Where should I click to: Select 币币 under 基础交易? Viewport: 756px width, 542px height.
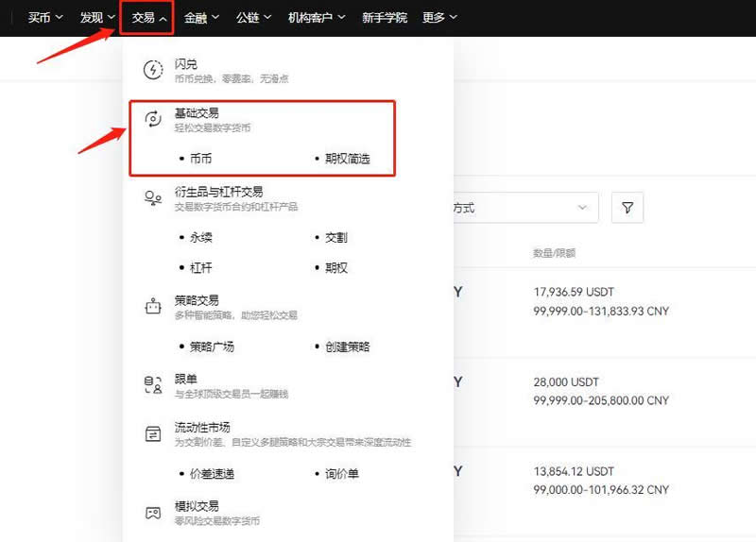click(200, 159)
